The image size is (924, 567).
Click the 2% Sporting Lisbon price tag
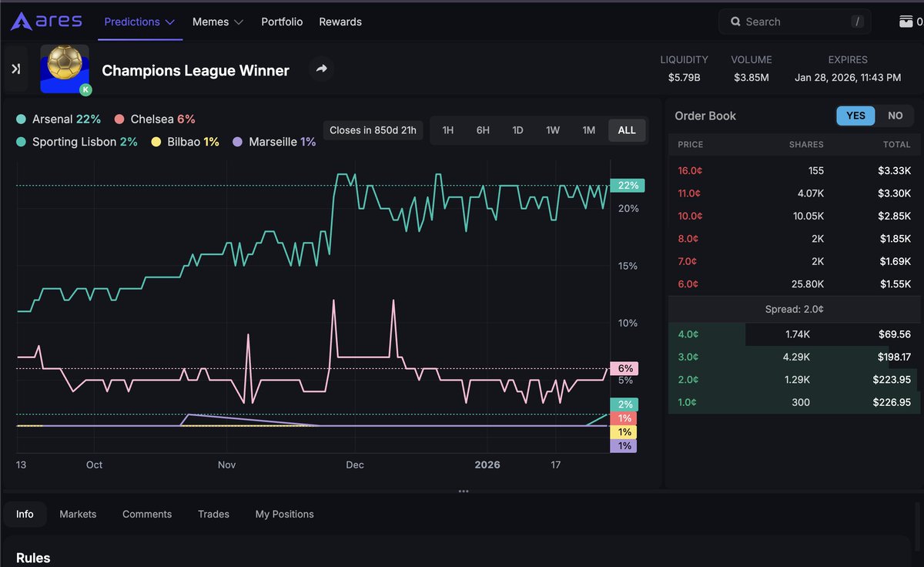[x=623, y=404]
